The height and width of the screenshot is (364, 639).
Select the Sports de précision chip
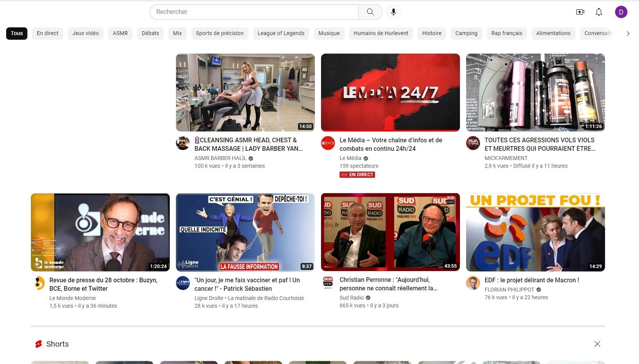pyautogui.click(x=220, y=33)
